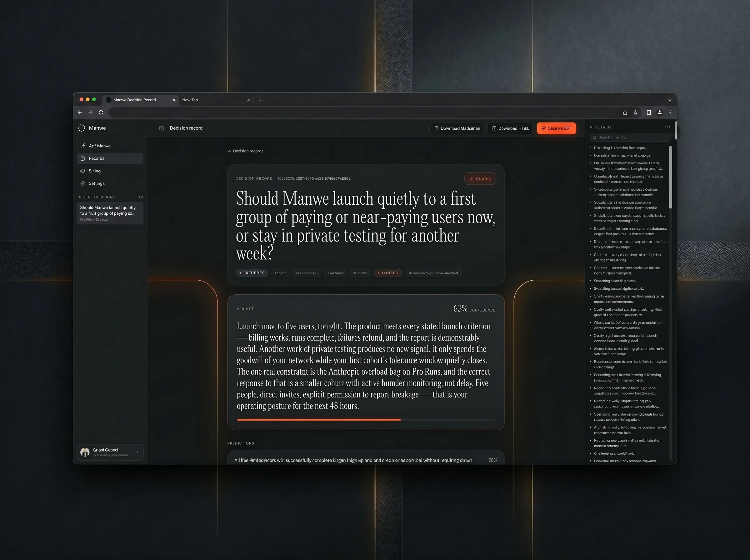Expand the tab search chevron dropdown

coord(670,100)
